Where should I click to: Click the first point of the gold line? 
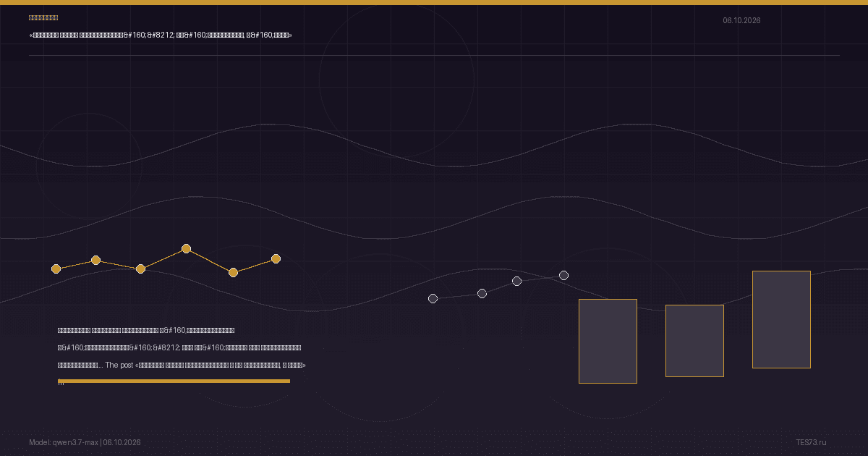pos(56,269)
